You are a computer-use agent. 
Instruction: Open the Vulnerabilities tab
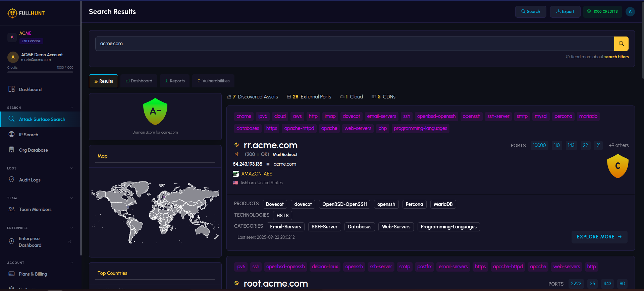213,81
